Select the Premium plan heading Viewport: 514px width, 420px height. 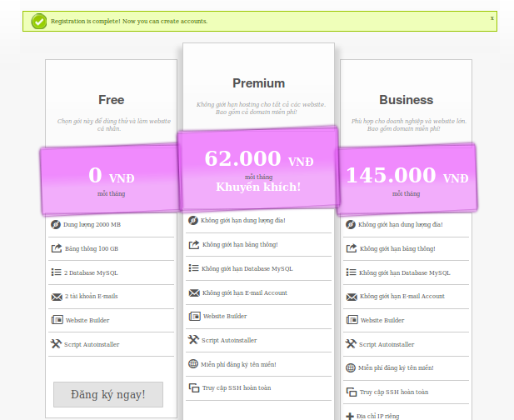point(258,83)
